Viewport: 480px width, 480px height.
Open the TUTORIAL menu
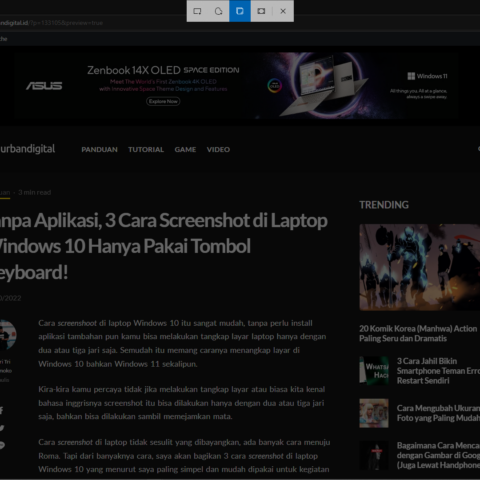(146, 150)
